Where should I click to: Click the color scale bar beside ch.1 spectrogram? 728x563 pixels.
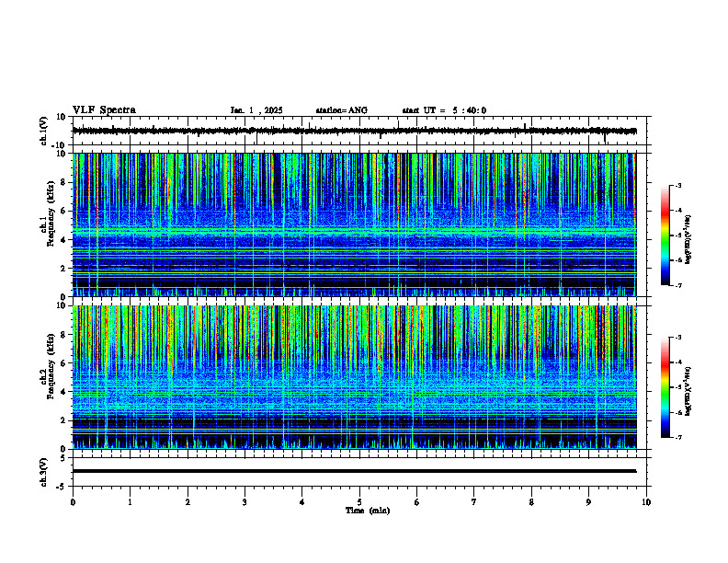pyautogui.click(x=665, y=236)
